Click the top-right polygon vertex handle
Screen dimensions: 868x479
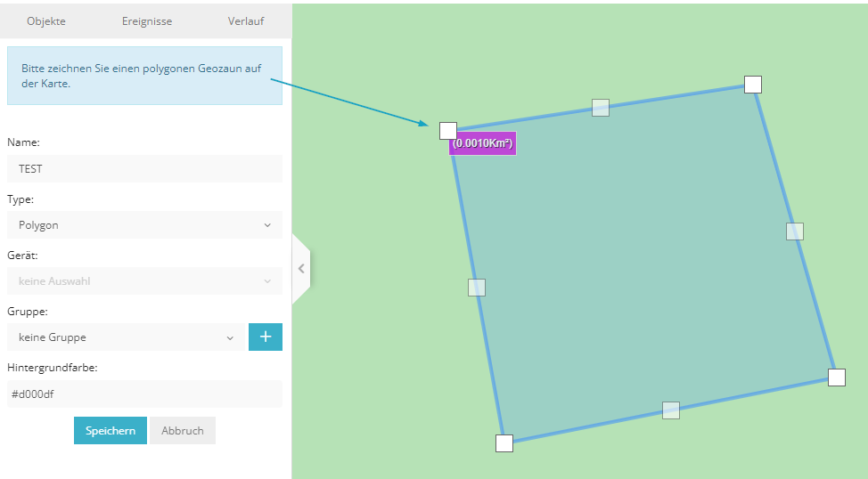(x=753, y=85)
